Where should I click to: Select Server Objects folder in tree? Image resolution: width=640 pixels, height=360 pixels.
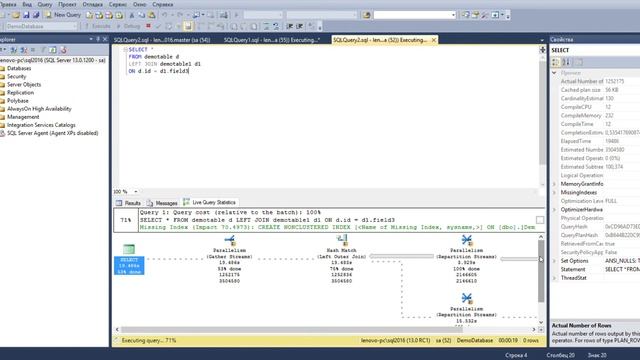[x=24, y=84]
